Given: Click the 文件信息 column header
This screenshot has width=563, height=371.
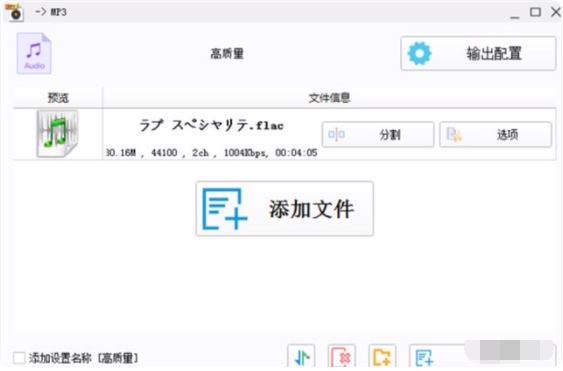Looking at the screenshot, I should click(329, 98).
